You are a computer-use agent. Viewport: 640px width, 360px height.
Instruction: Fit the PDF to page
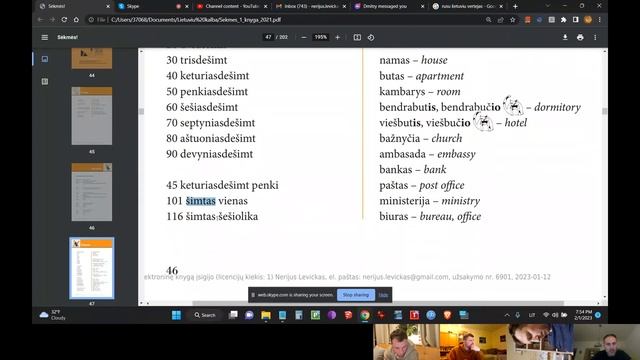(357, 37)
